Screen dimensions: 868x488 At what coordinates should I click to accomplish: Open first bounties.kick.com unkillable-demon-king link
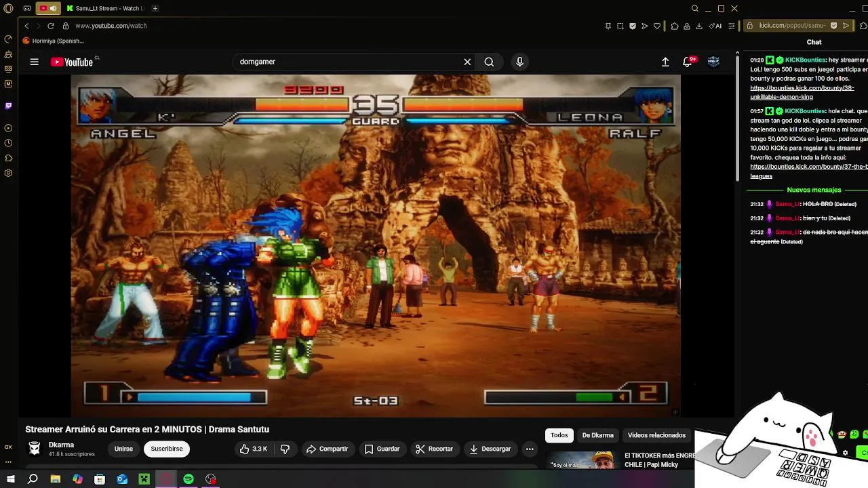802,92
